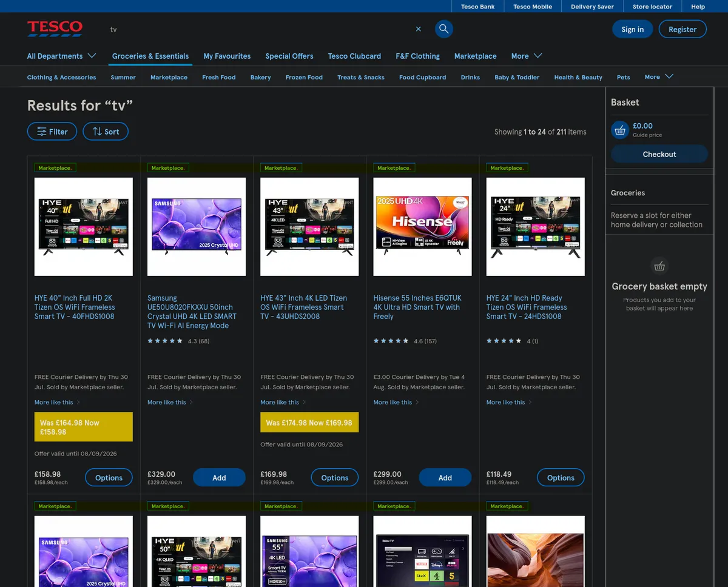Add the Hisense TV at £299.00
Image resolution: width=728 pixels, height=587 pixels.
[x=445, y=478]
